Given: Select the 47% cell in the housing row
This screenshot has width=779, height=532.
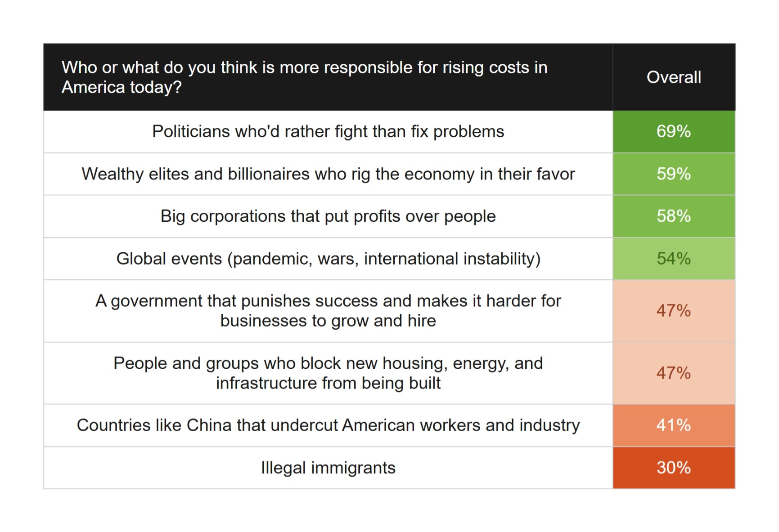Looking at the screenshot, I should point(674,373).
